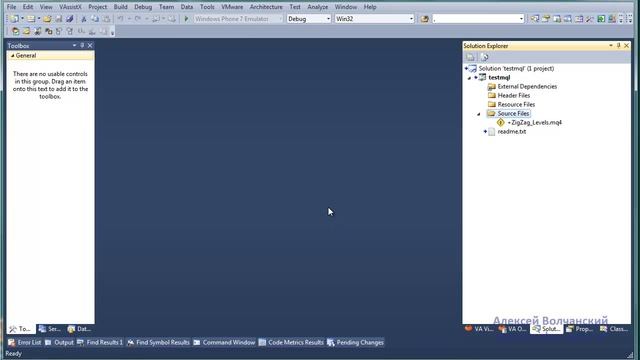
Task: Switch to the Command Window tab
Action: (x=224, y=342)
